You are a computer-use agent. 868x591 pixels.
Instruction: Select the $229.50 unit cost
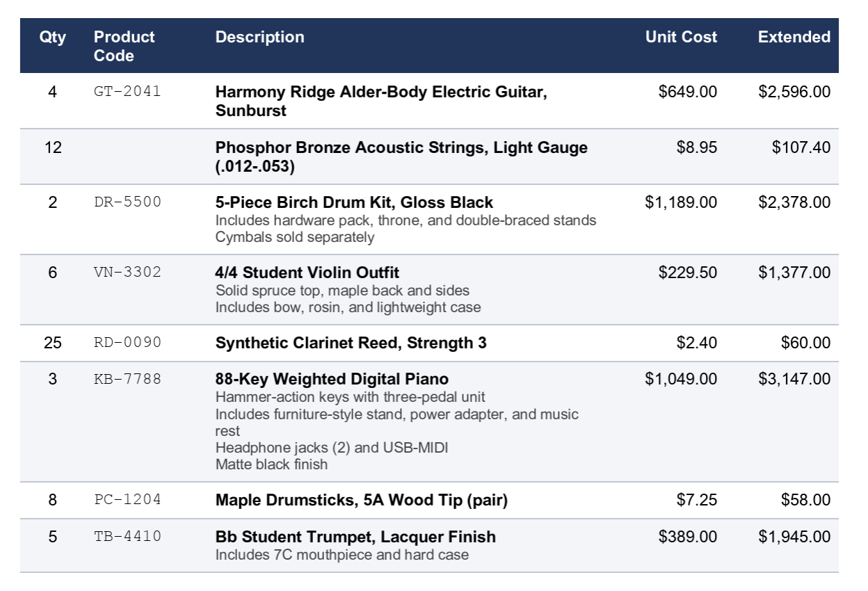click(688, 273)
